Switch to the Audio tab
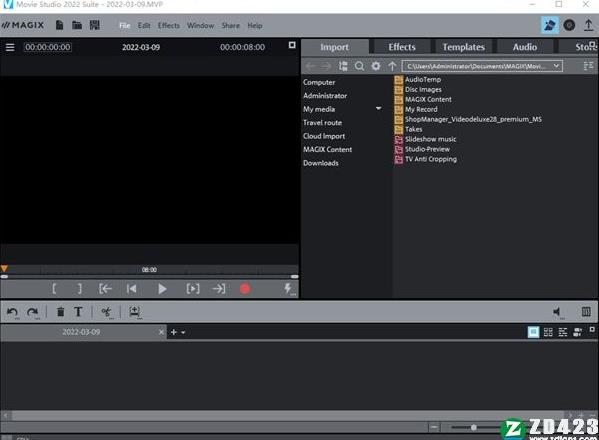 click(525, 47)
